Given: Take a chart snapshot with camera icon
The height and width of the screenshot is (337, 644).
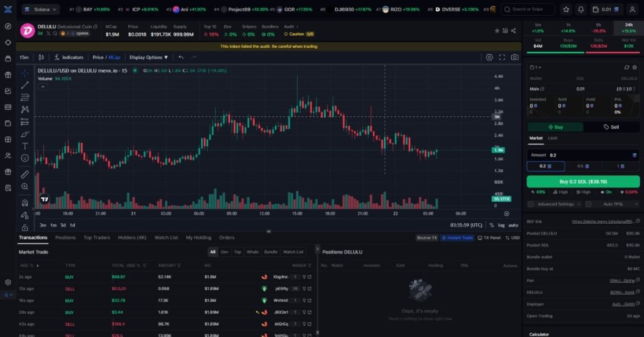Looking at the screenshot, I should (514, 57).
